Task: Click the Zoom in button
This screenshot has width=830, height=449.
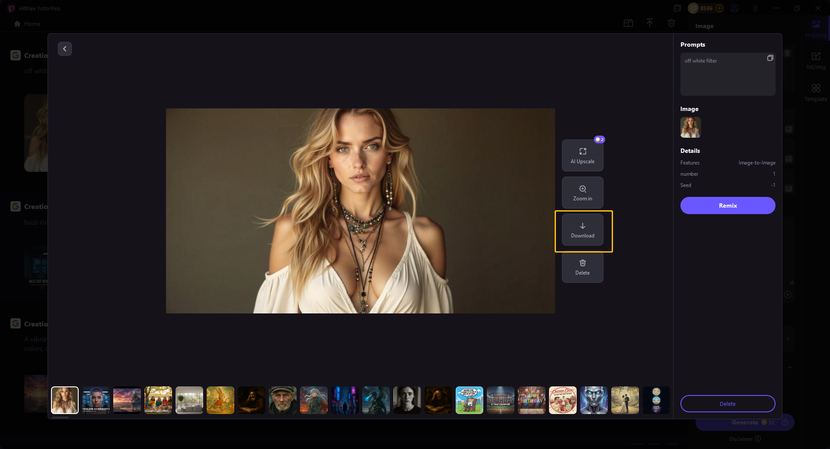Action: (x=582, y=192)
